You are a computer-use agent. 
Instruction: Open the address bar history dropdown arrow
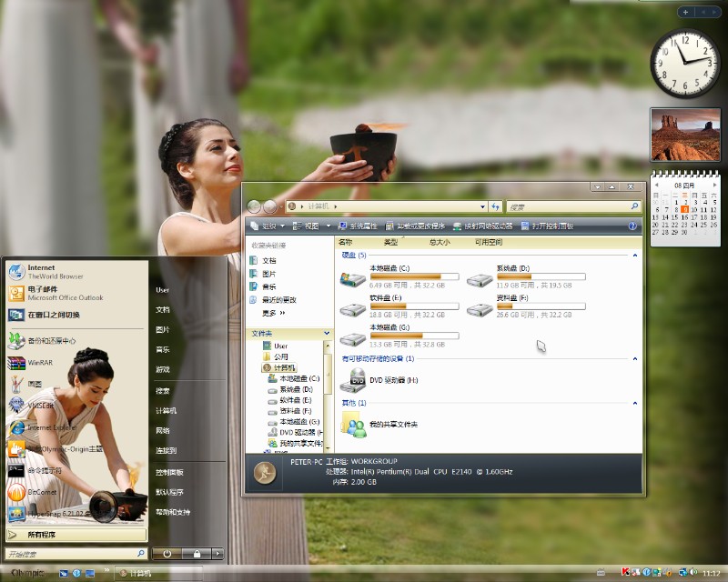483,206
